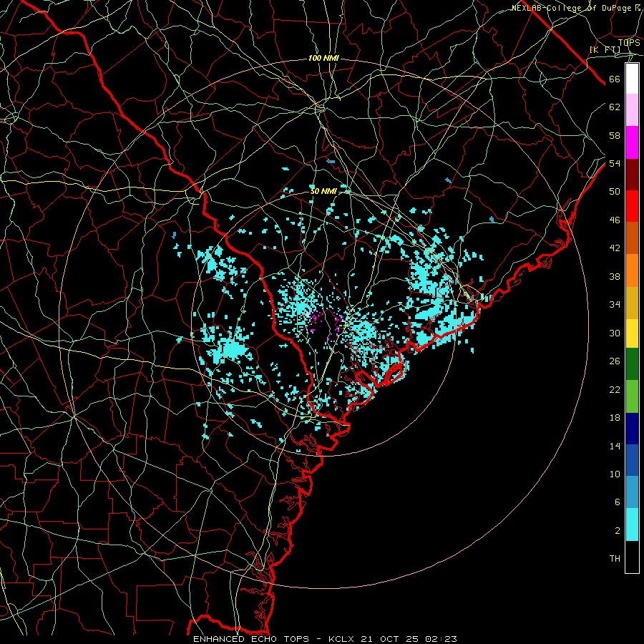Click the 02:23 timestamp in the caption
This screenshot has height=644, width=644.
pyautogui.click(x=441, y=639)
